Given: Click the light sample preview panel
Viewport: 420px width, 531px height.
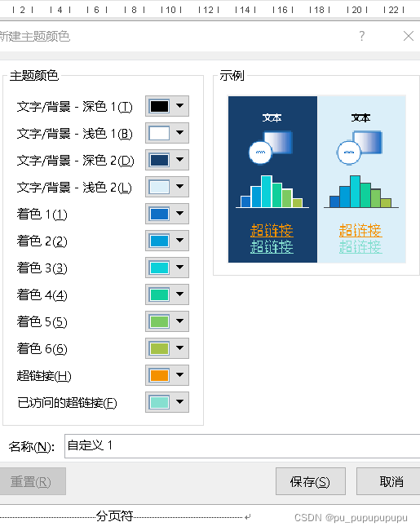Looking at the screenshot, I should [x=361, y=179].
